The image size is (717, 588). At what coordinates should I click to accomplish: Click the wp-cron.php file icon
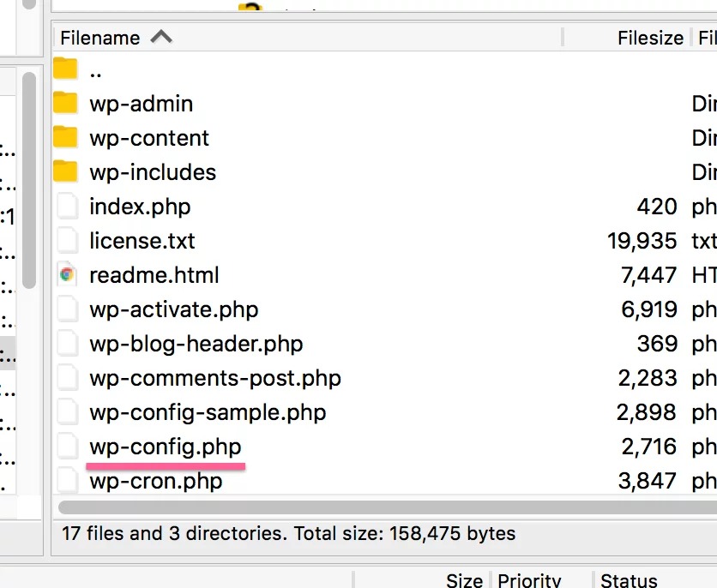[68, 480]
